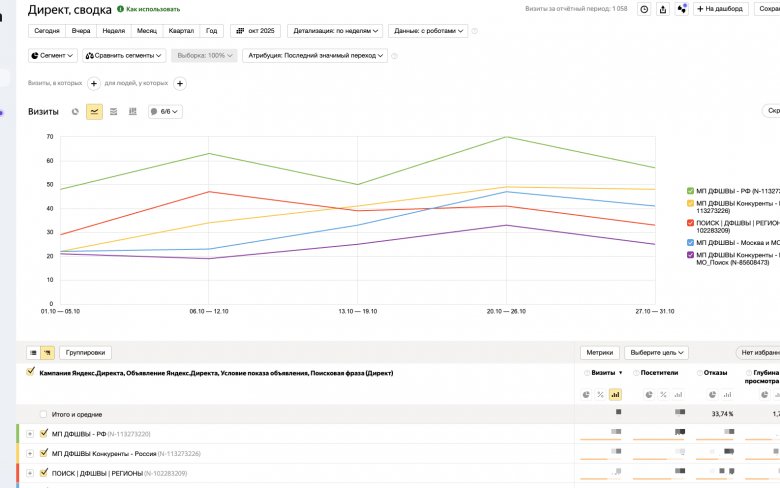Open the окт 2025 date range picker
This screenshot has height=488, width=780.
254,31
